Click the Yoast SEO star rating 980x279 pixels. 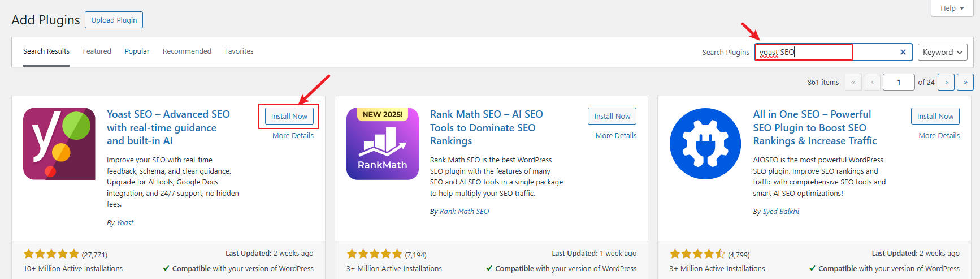pyautogui.click(x=51, y=254)
